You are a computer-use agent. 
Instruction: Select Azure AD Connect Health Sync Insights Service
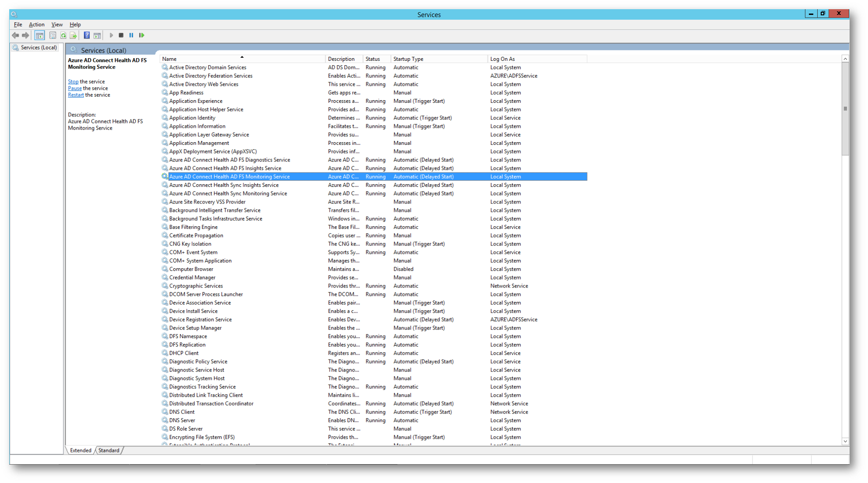(x=374, y=185)
